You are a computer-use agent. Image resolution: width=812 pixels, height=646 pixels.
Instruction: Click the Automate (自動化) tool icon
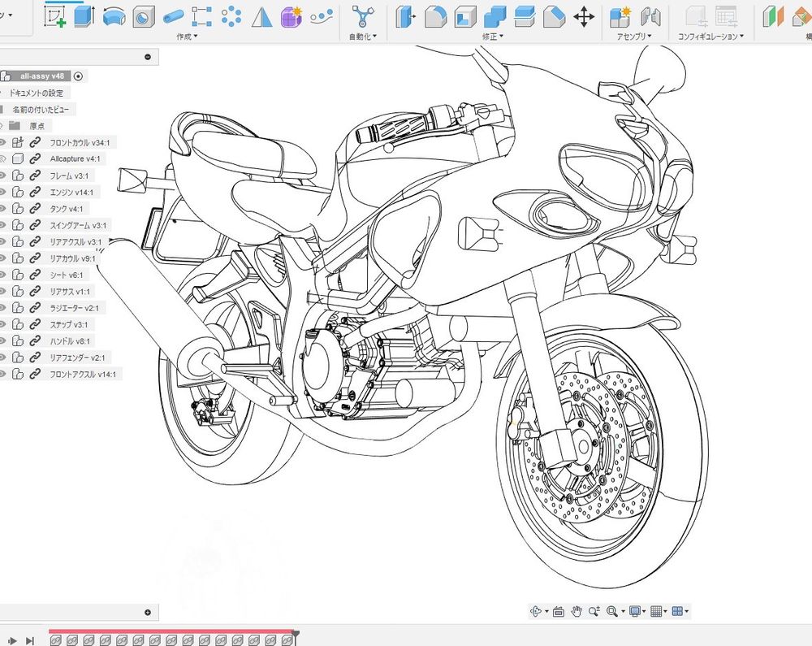tap(363, 16)
